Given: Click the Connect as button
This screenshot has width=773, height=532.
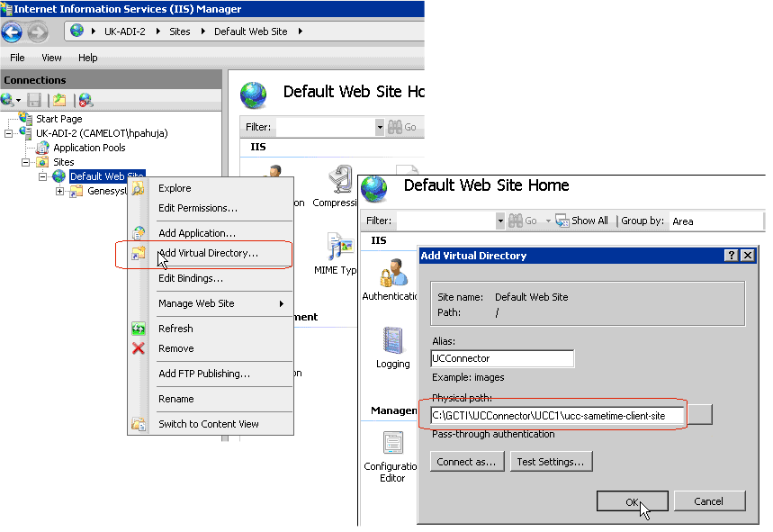Looking at the screenshot, I should (x=466, y=462).
